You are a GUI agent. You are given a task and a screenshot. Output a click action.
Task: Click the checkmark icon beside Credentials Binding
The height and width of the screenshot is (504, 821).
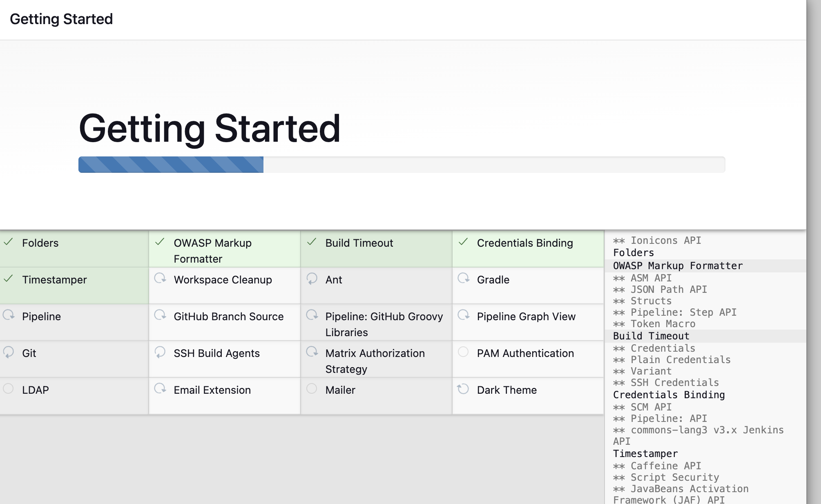click(x=463, y=242)
